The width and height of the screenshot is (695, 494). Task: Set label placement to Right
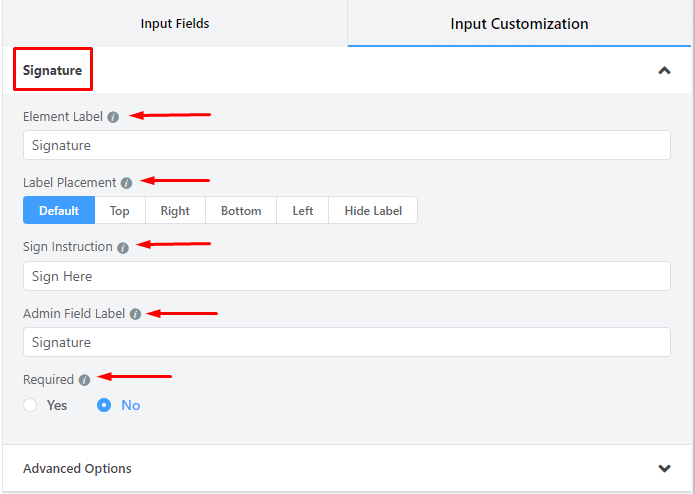(x=175, y=210)
